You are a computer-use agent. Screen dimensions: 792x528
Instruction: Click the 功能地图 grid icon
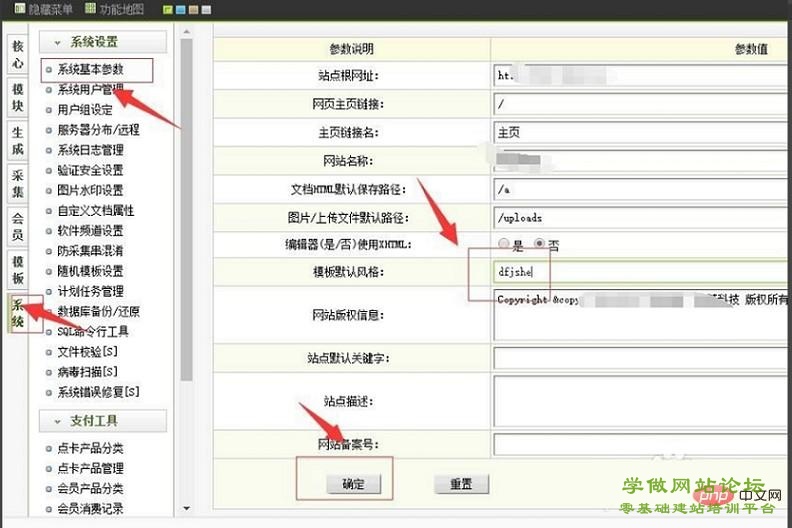(x=90, y=8)
